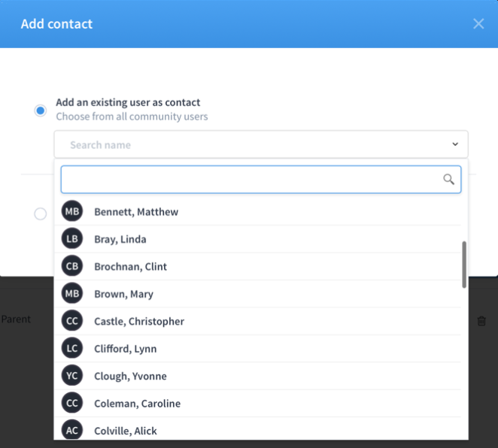
Task: Click the MB avatar for Bennett, Matthew
Action: pos(72,211)
